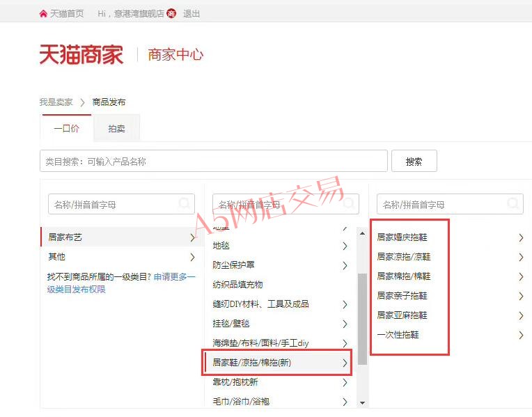
Task: Click the Tmall home icon
Action: tap(43, 13)
